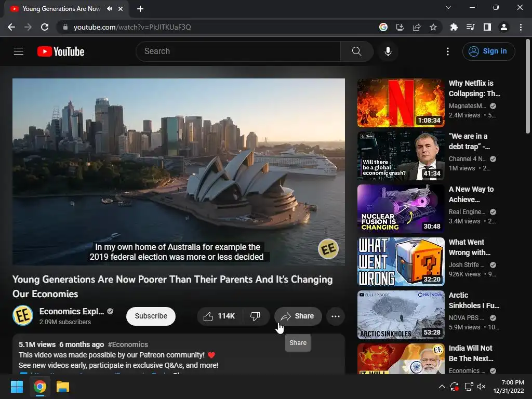
Task: Click the EE watermark on the video
Action: (x=328, y=249)
